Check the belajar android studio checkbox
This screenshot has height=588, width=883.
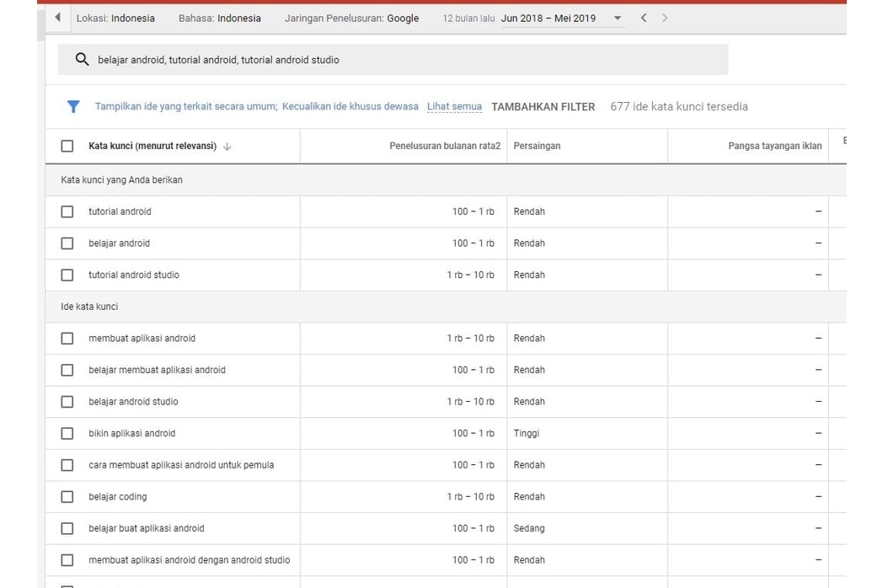pyautogui.click(x=67, y=402)
